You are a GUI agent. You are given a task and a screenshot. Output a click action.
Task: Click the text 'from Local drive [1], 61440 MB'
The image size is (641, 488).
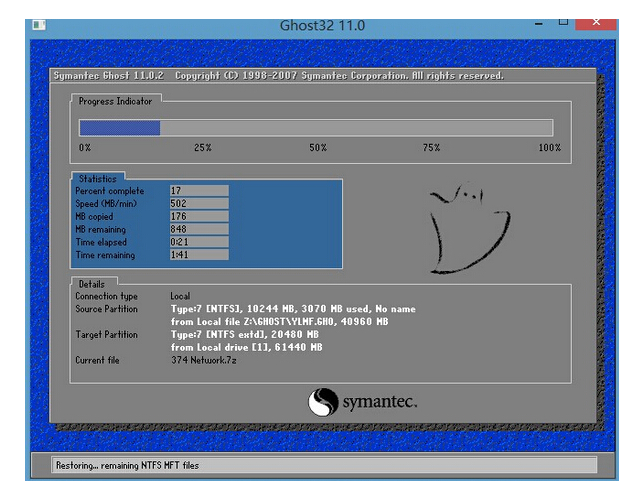247,347
